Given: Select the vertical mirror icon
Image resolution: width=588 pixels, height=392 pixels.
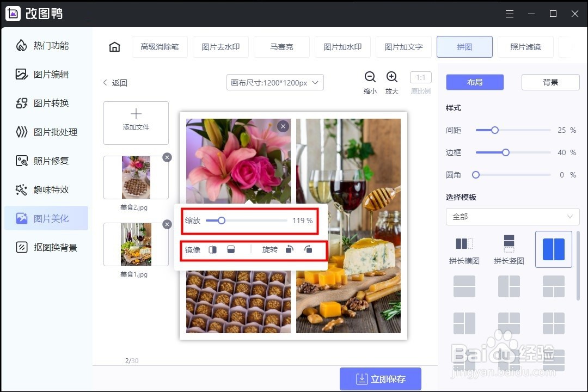Looking at the screenshot, I should click(x=231, y=249).
